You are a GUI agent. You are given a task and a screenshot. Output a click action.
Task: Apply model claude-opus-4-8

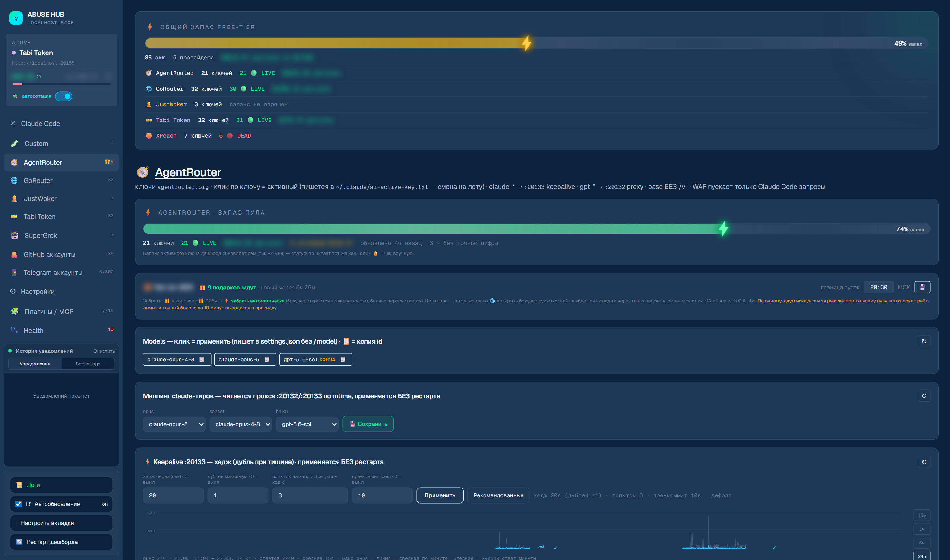[171, 360]
